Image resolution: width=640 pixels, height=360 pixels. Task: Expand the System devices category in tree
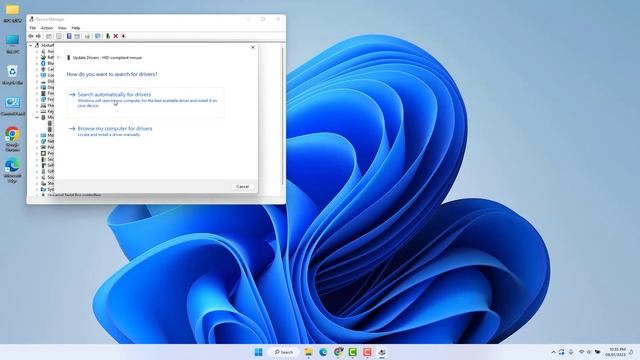pos(37,189)
